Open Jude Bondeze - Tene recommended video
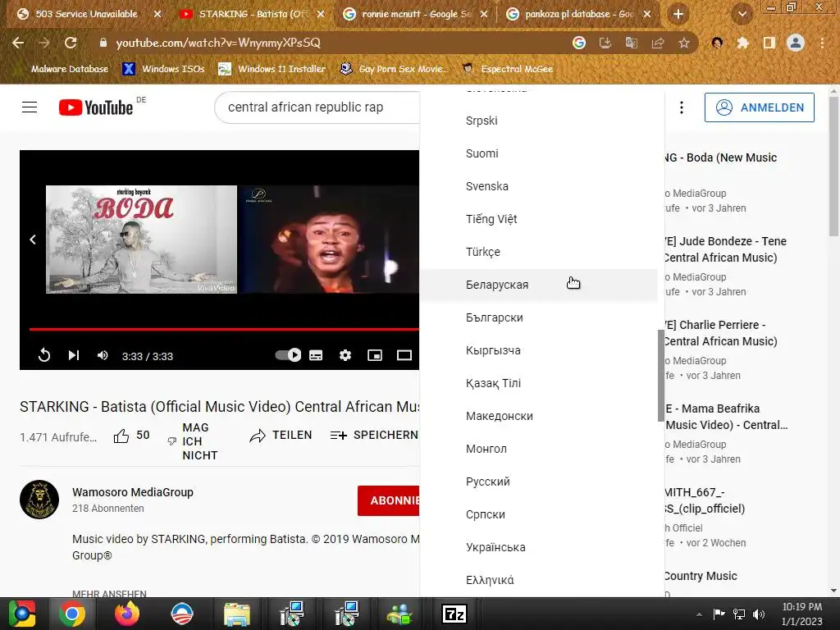Image resolution: width=840 pixels, height=630 pixels. (x=725, y=249)
